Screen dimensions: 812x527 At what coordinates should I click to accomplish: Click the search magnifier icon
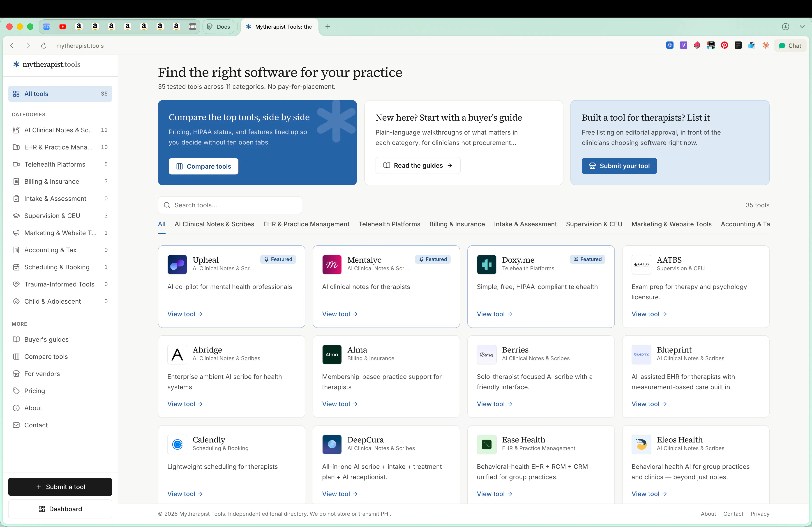(167, 205)
